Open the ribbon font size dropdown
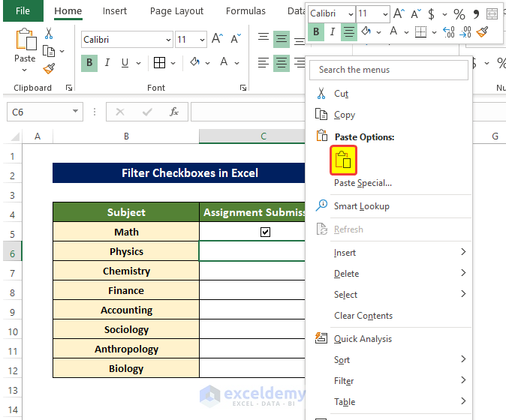 coord(201,40)
